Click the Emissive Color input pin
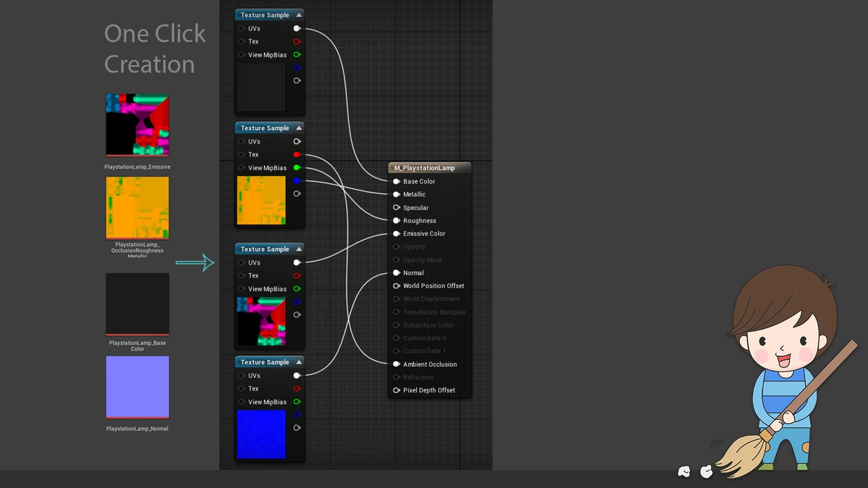Image resolution: width=868 pixels, height=488 pixels. pos(397,234)
